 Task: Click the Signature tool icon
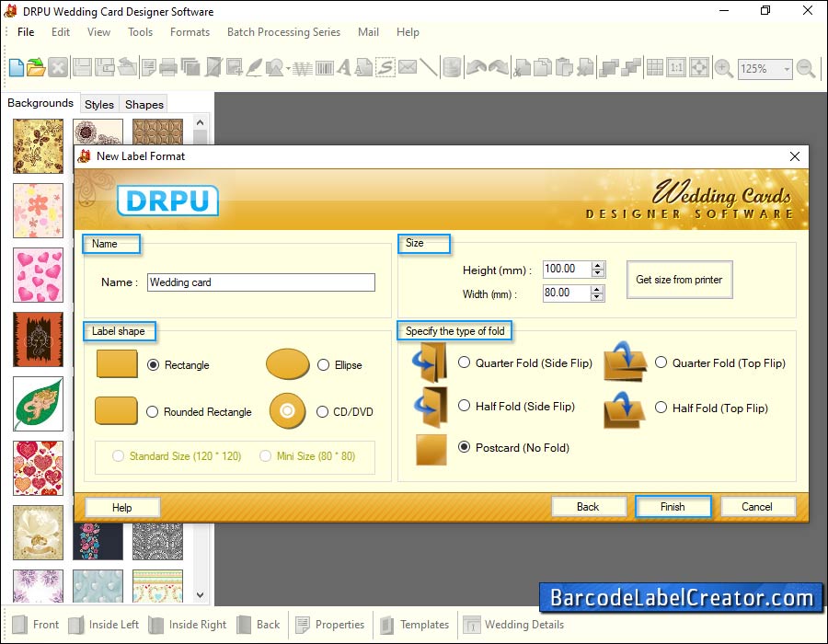pyautogui.click(x=385, y=67)
